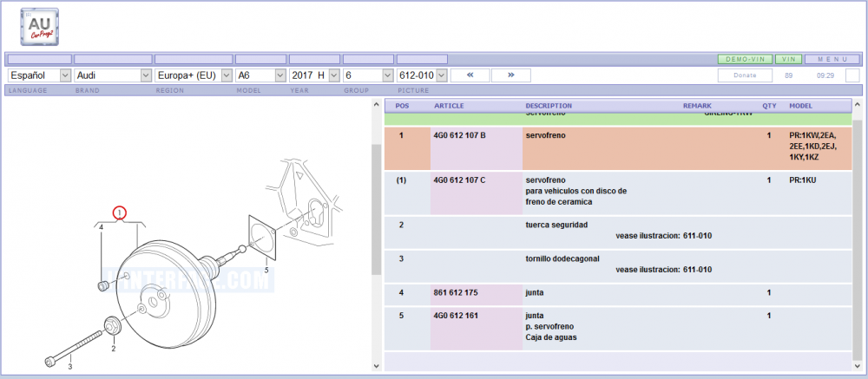Open the Picture dropdown showing 612-010
Image resolution: width=868 pixels, height=379 pixels.
click(x=422, y=75)
